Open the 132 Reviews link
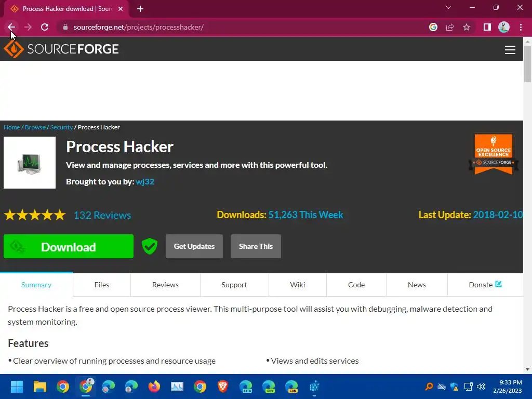 click(x=102, y=215)
